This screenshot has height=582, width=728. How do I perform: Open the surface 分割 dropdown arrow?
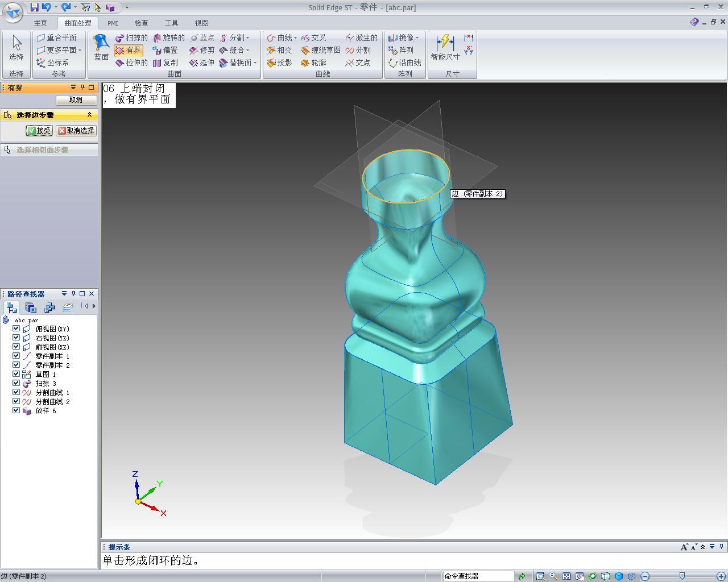pos(247,38)
